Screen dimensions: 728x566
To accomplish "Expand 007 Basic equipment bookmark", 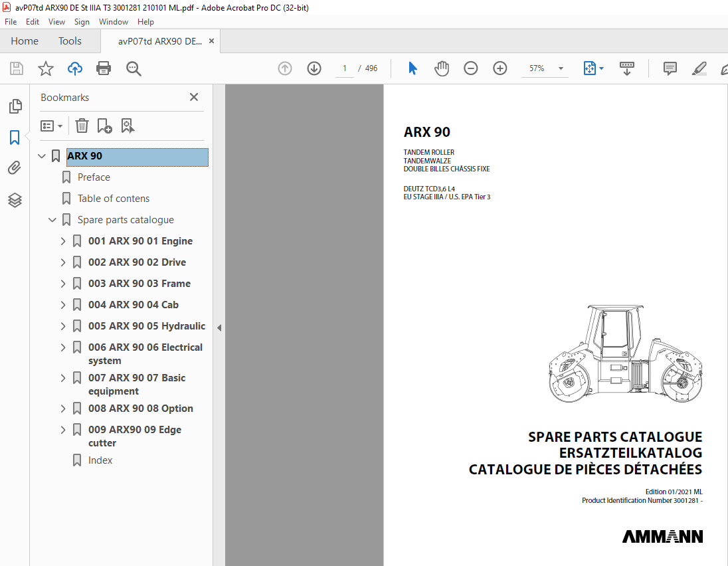I will (63, 378).
